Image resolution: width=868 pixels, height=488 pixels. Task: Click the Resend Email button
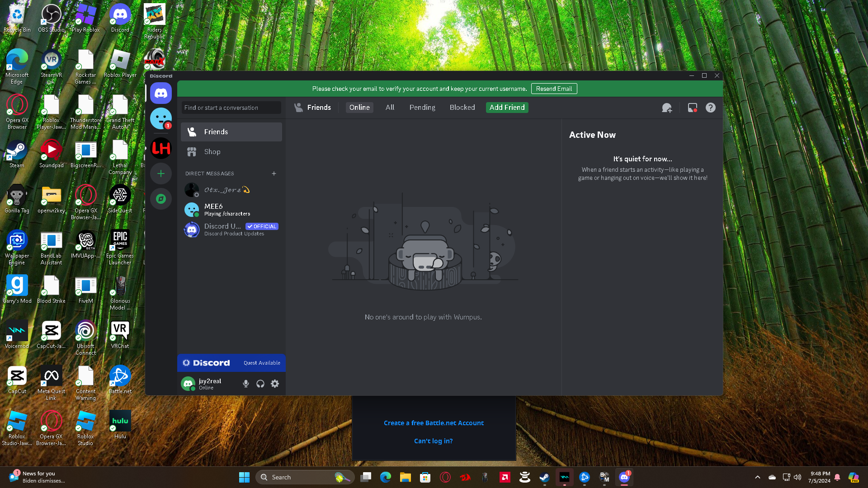554,89
